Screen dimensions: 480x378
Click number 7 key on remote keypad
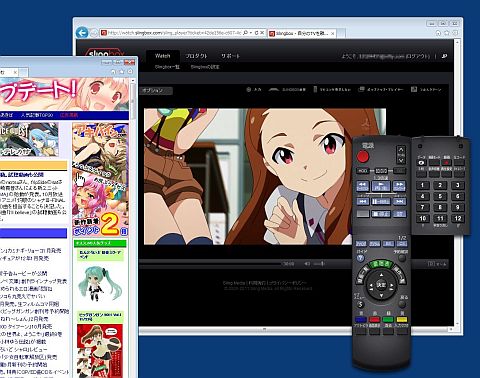(422, 207)
